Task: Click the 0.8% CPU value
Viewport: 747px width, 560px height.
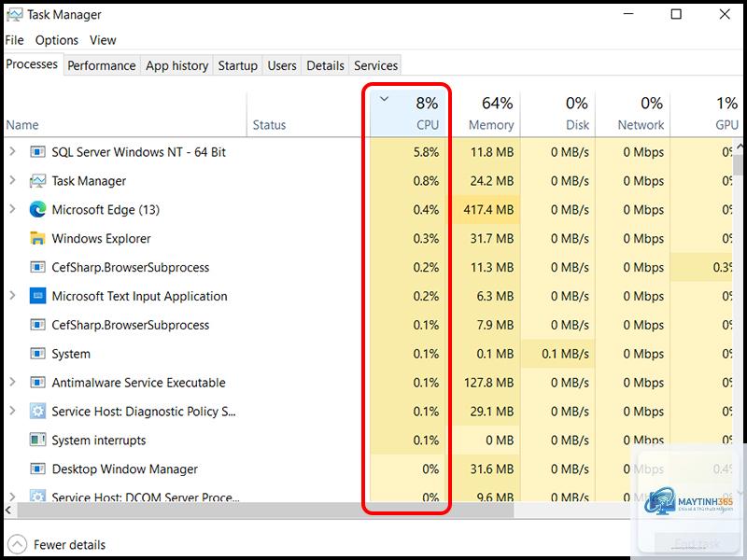Action: (426, 181)
